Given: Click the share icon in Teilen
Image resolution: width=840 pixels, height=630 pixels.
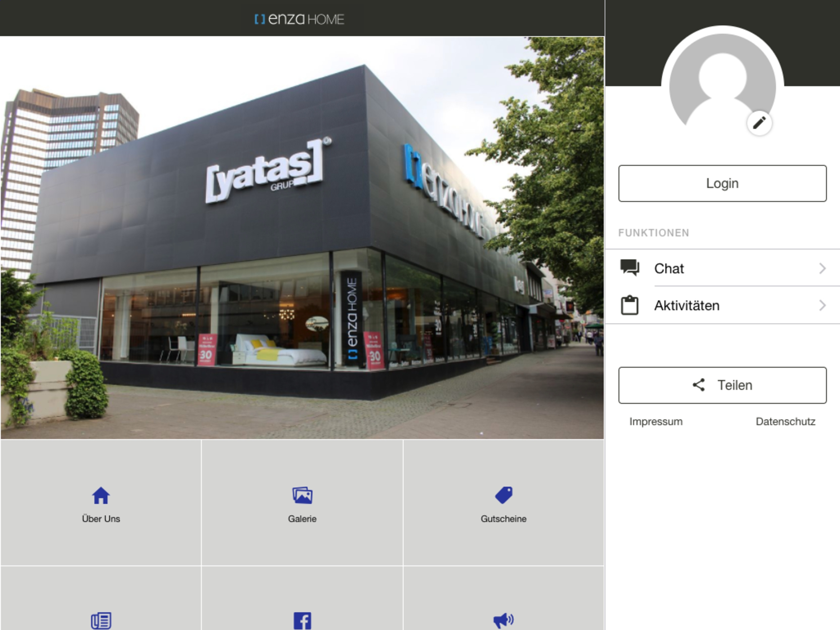Looking at the screenshot, I should tap(699, 385).
